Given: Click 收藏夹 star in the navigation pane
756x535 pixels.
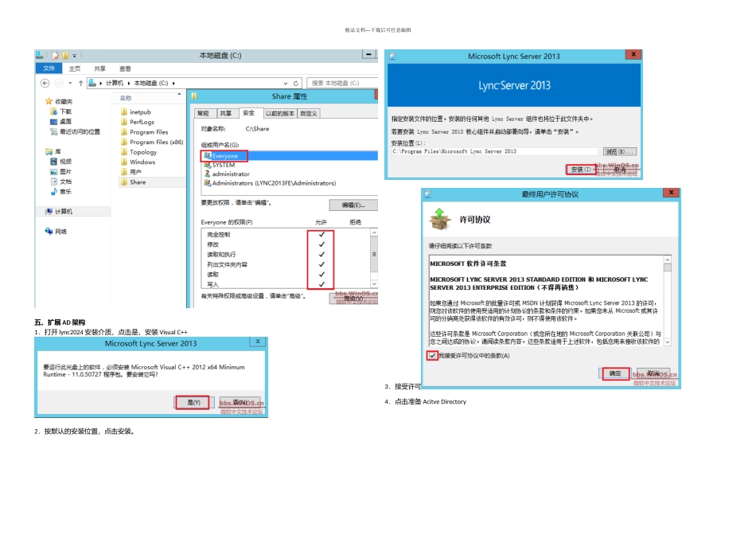Looking at the screenshot, I should pos(49,101).
